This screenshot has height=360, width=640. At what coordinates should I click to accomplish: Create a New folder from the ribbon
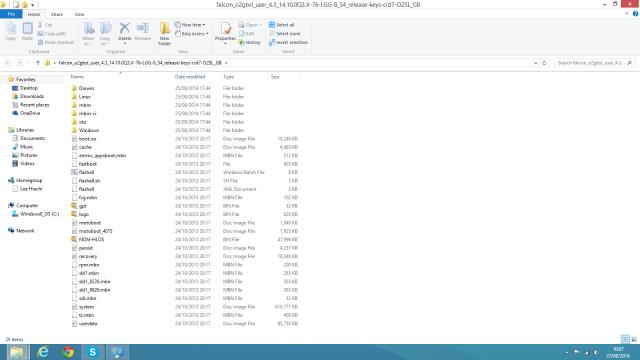pyautogui.click(x=164, y=33)
